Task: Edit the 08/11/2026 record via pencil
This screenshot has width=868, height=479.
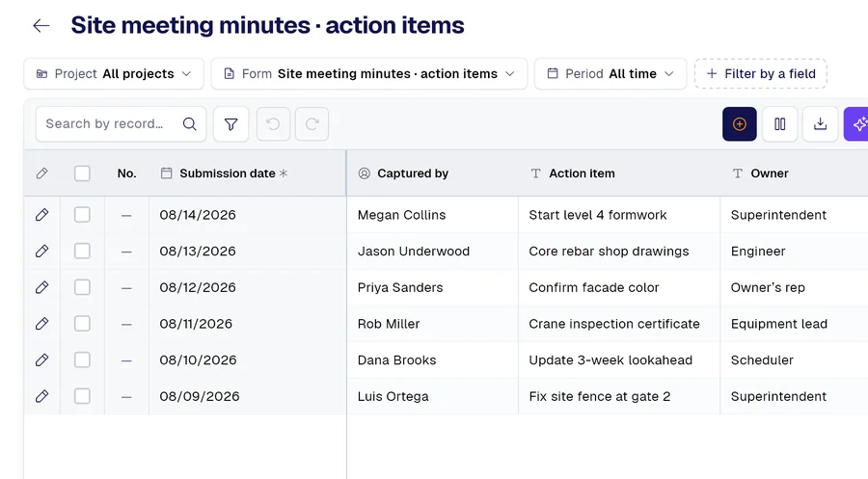Action: (x=41, y=324)
